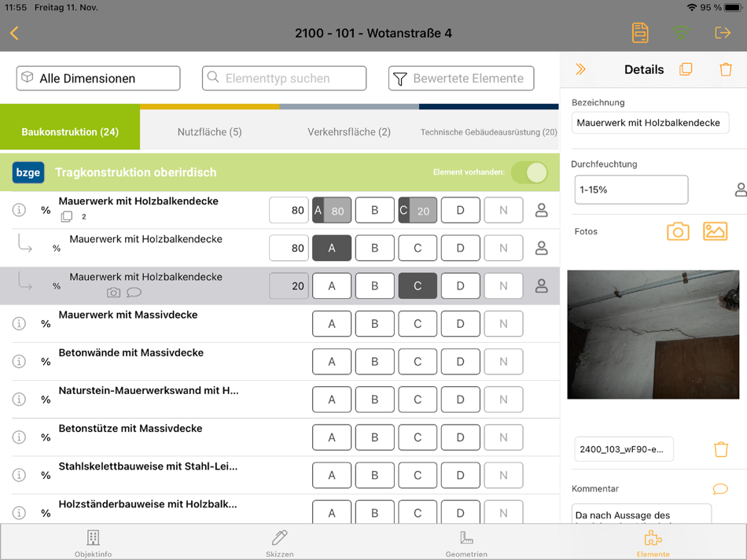The image size is (747, 560).
Task: Tap the exit/logout icon in header
Action: coord(723,32)
